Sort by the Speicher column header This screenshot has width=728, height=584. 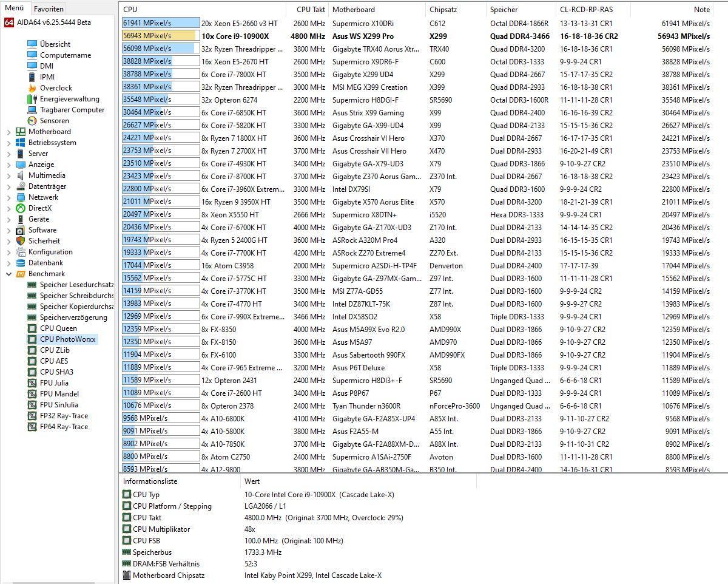521,9
